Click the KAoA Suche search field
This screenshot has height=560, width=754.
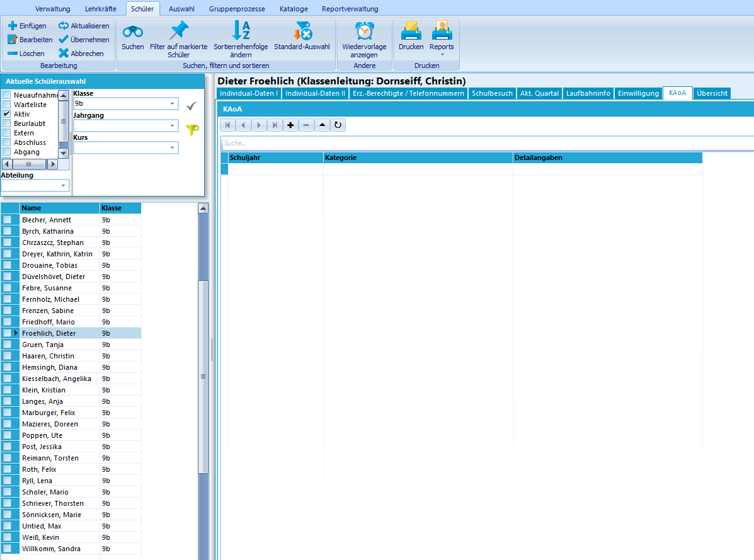click(487, 143)
